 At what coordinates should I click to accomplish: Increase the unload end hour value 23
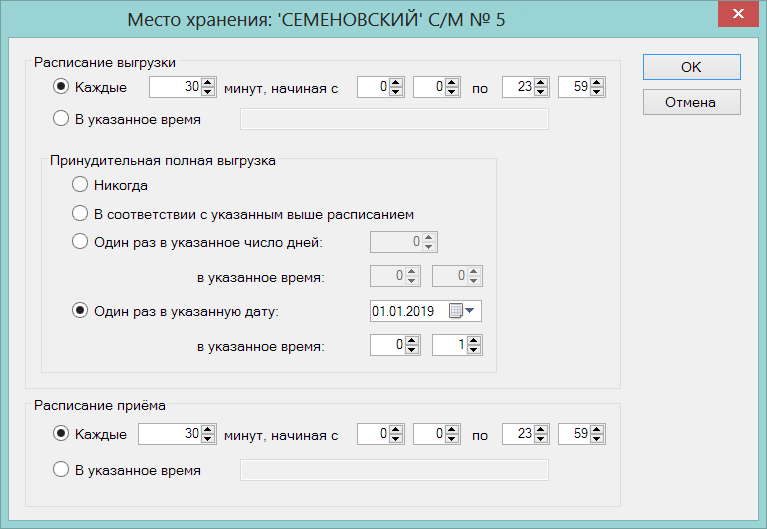[541, 83]
